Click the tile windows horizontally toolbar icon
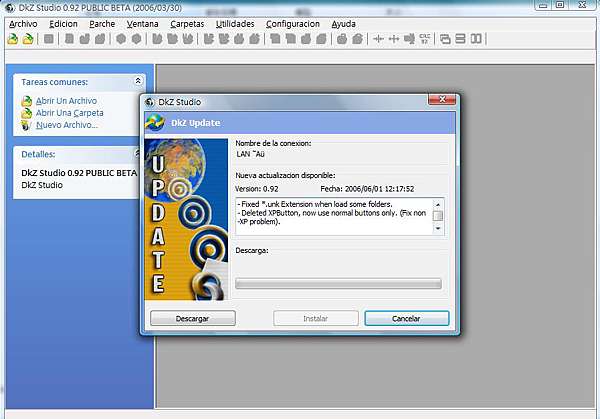The image size is (600, 419). [460, 39]
